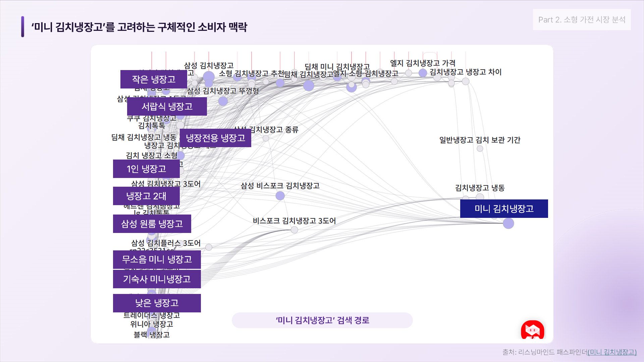The width and height of the screenshot is (644, 362).
Task: Click the 김치 냉장고 소형 text label
Action: [152, 156]
